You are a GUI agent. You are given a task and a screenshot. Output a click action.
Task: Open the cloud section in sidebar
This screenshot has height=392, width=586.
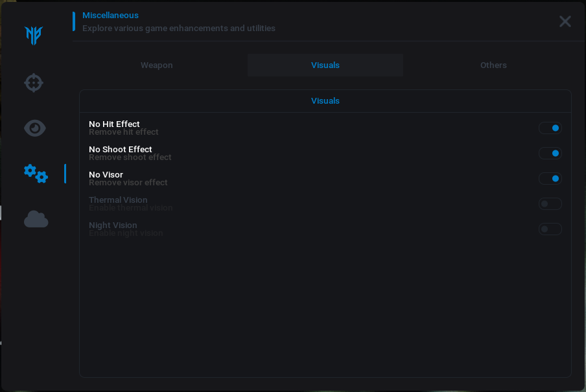(x=36, y=220)
